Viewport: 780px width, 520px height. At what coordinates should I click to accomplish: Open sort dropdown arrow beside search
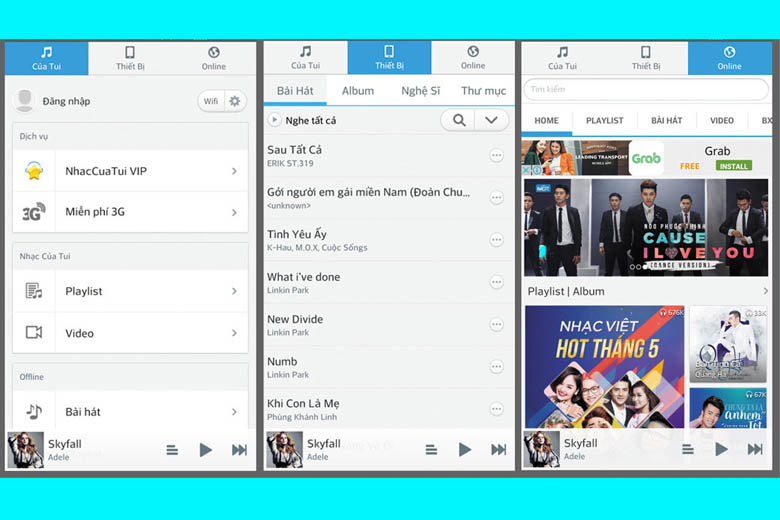click(x=491, y=120)
